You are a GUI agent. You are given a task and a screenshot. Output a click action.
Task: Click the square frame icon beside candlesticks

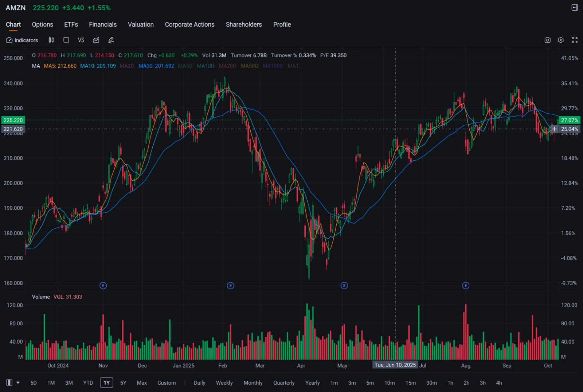click(x=66, y=40)
